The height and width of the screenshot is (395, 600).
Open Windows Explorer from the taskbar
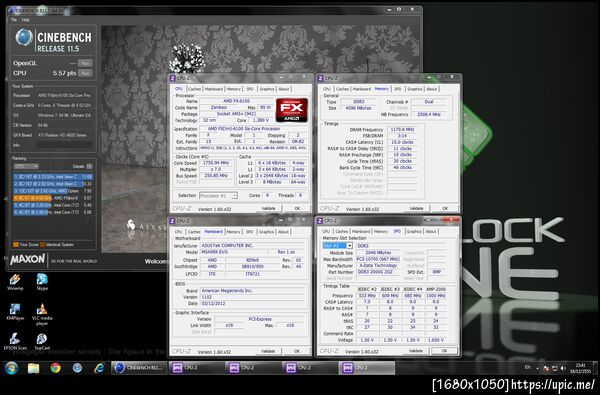tap(34, 368)
